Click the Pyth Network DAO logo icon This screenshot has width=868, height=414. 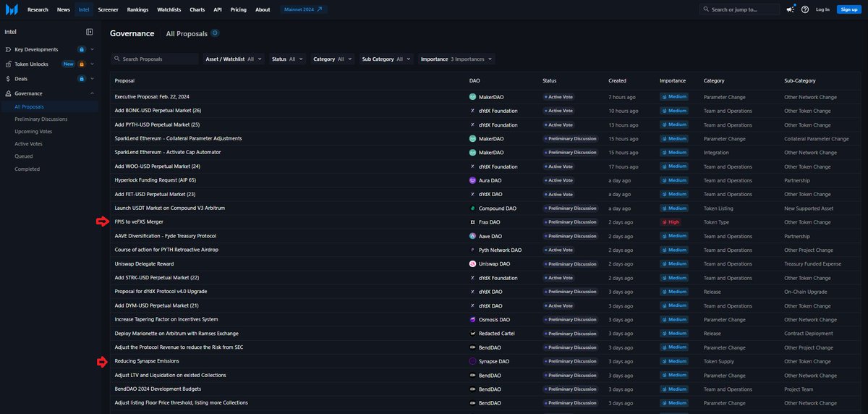pyautogui.click(x=472, y=250)
